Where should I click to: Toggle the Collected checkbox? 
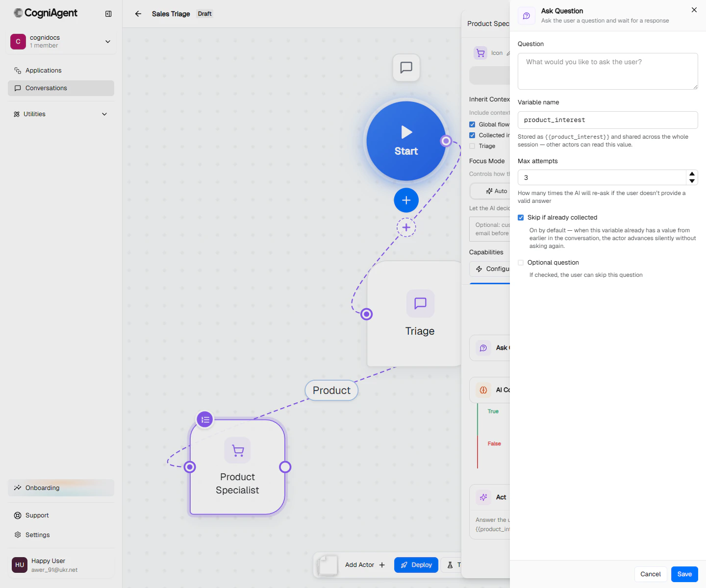pyautogui.click(x=472, y=135)
